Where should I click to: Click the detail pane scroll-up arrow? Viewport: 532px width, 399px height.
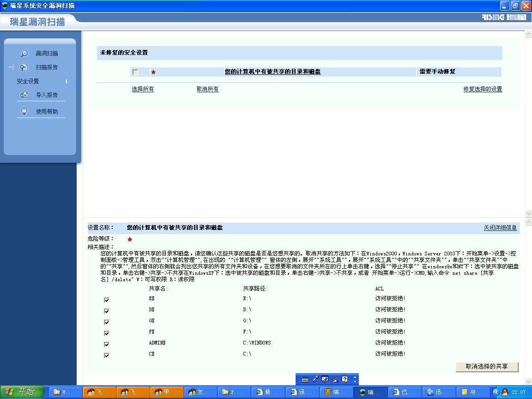528,222
